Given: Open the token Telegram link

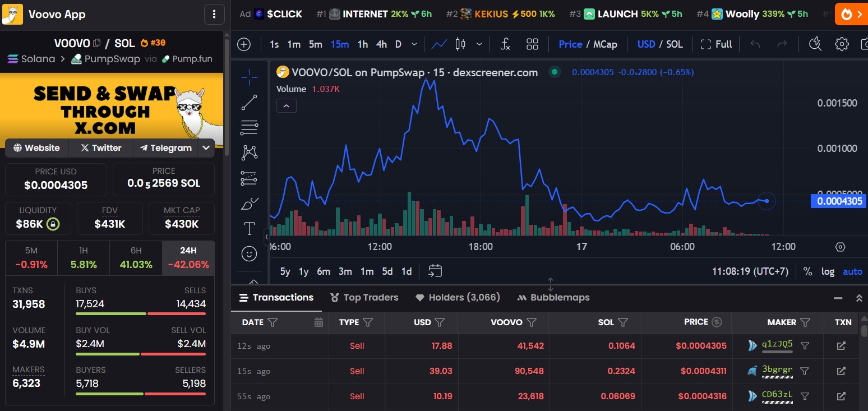Looking at the screenshot, I should 166,148.
